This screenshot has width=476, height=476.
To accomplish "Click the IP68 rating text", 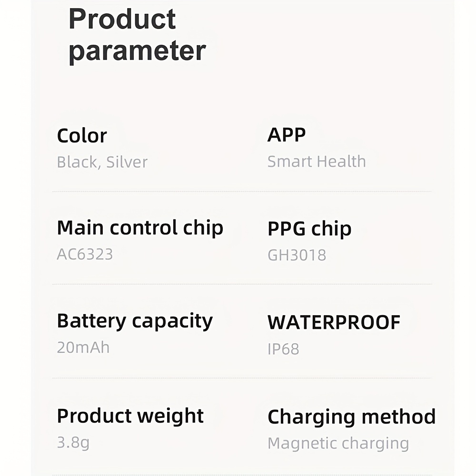I will click(x=283, y=349).
